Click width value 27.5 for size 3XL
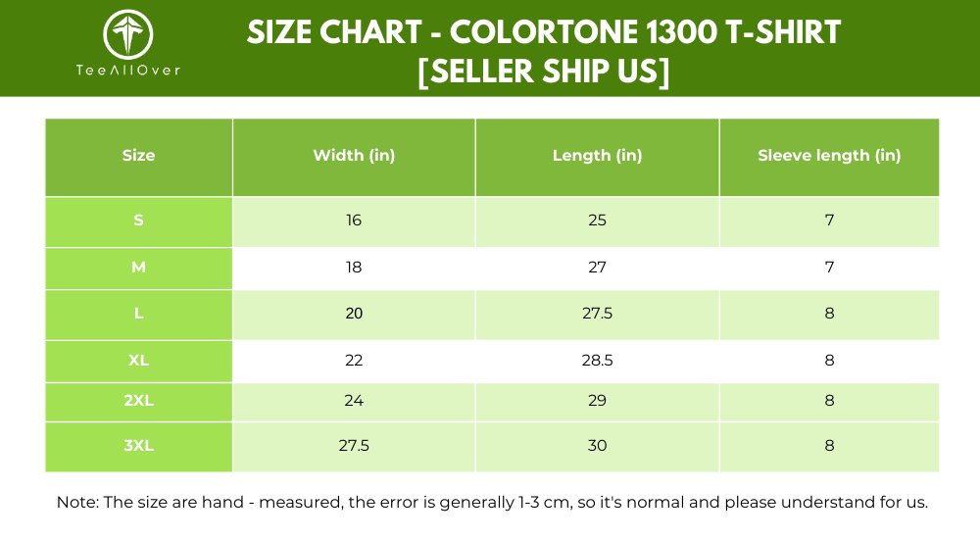 tap(354, 446)
